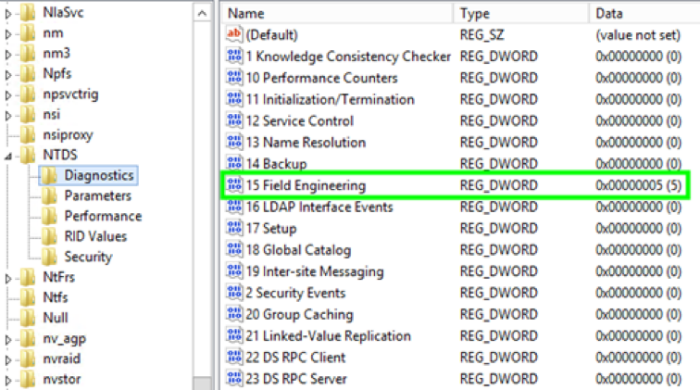Screen dimensions: 700x390
Task: Click the DWORD icon of 2 Security Events
Action: tap(234, 292)
